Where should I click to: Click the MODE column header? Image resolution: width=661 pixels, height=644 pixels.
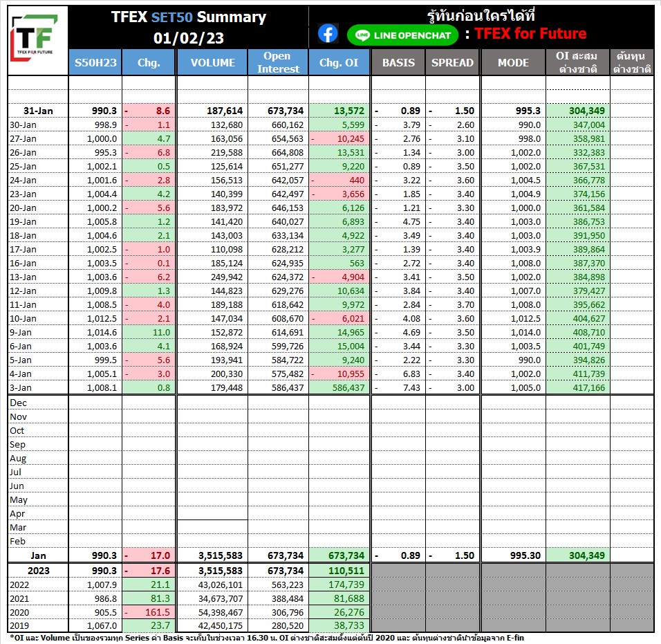513,62
